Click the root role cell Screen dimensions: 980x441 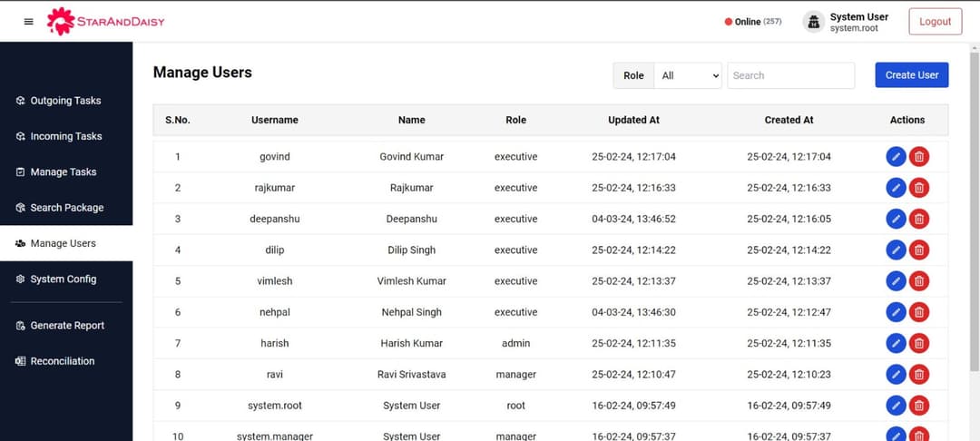click(x=515, y=406)
